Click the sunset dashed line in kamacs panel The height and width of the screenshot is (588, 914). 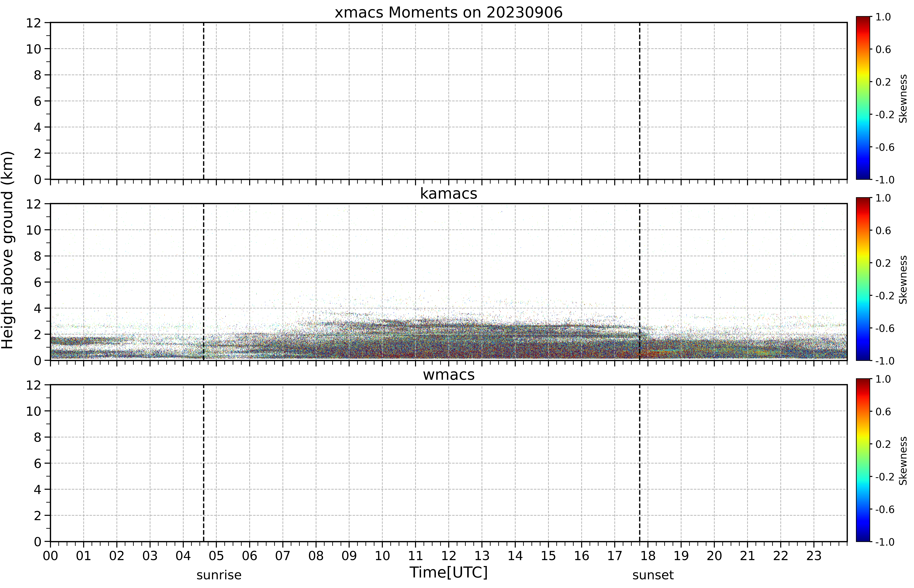(639, 282)
